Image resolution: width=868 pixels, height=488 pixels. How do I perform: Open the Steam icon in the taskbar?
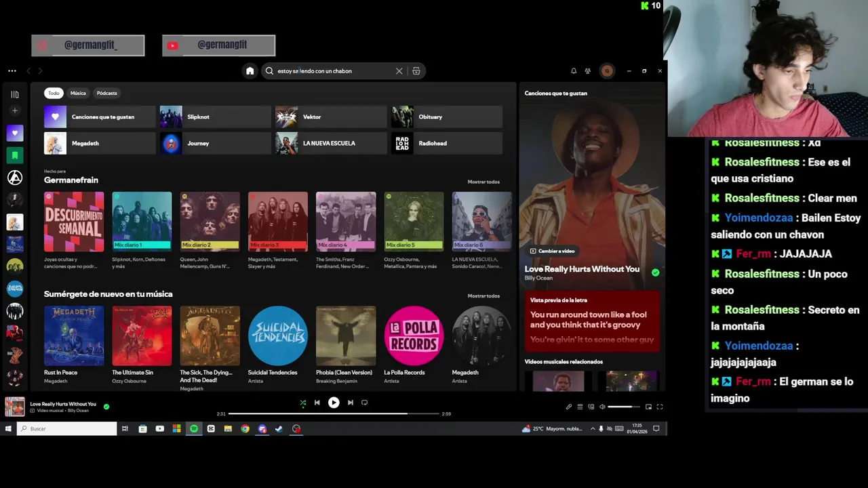point(279,428)
